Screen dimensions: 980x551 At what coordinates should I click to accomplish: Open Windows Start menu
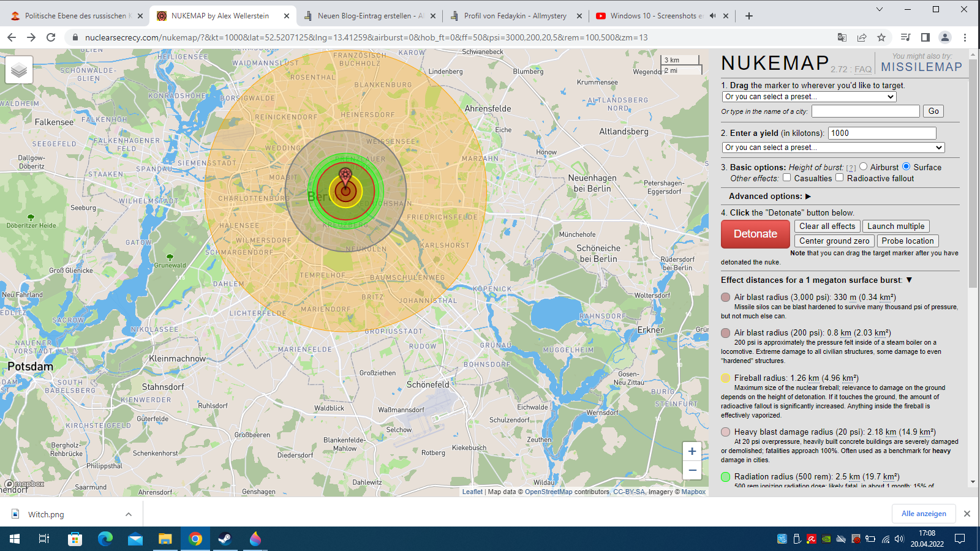tap(15, 539)
